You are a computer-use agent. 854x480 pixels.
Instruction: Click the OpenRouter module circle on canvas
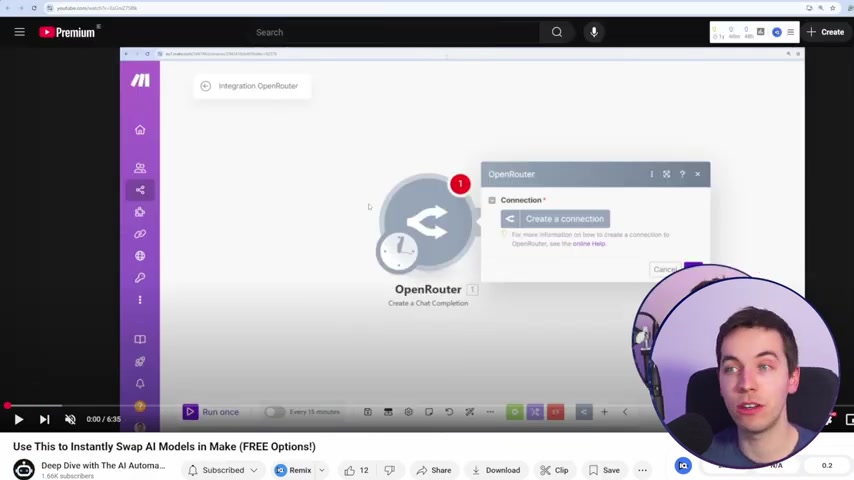click(428, 222)
